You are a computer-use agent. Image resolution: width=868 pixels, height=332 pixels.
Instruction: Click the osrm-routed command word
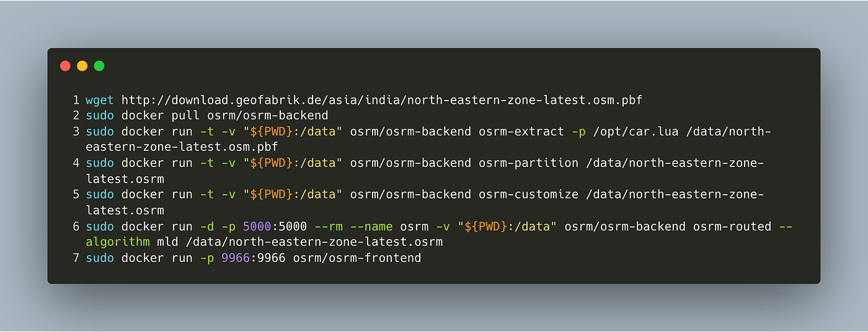point(732,227)
